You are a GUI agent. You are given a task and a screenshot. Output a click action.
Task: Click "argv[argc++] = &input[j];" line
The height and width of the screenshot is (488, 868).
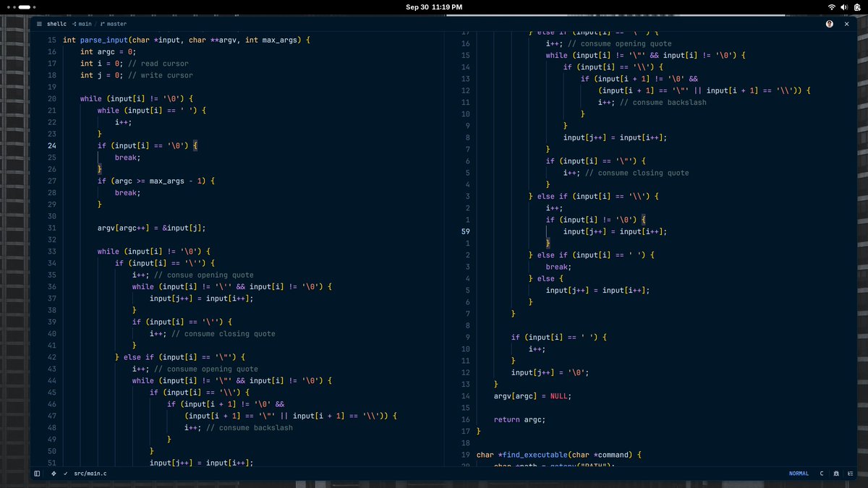[x=152, y=228]
